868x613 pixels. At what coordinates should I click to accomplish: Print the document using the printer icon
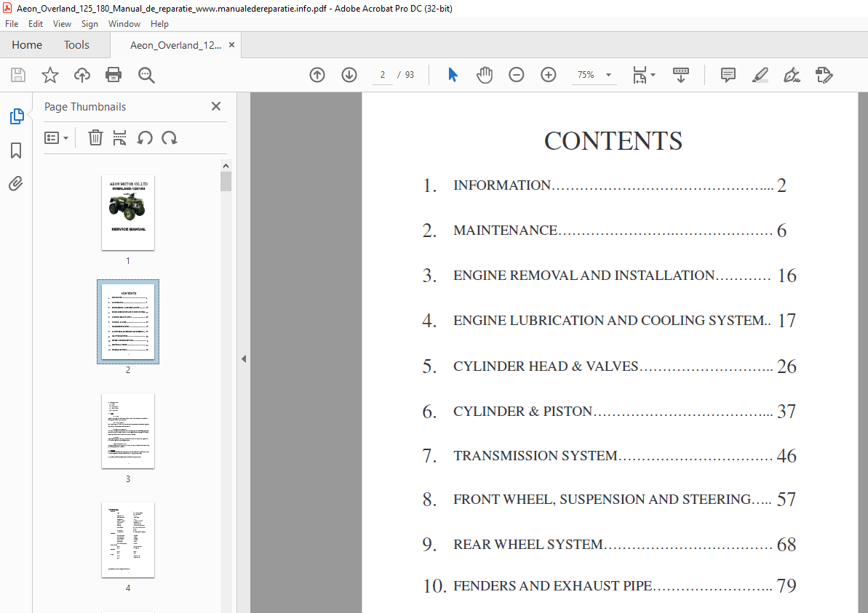[x=114, y=75]
